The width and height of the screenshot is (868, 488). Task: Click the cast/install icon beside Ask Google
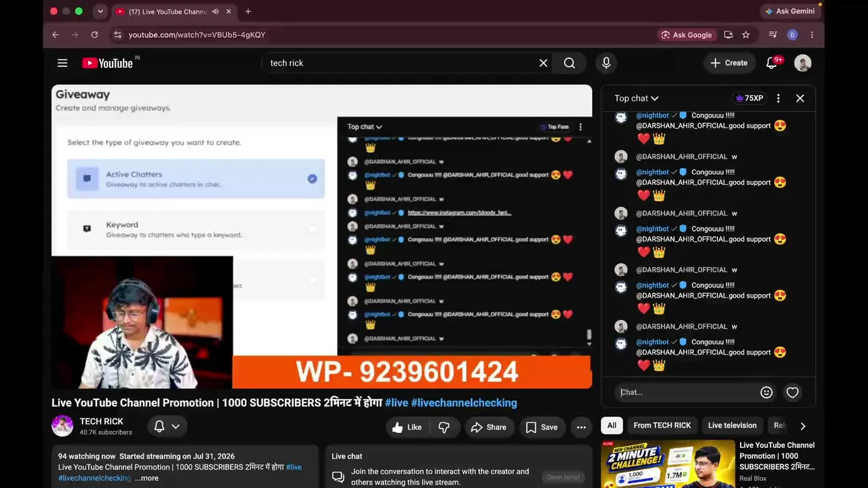coord(728,35)
